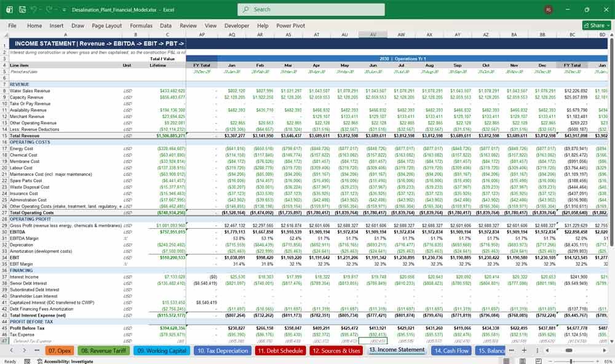This screenshot has height=364, width=615.
Task: Select the Total Revenue row label
Action: click(25, 136)
